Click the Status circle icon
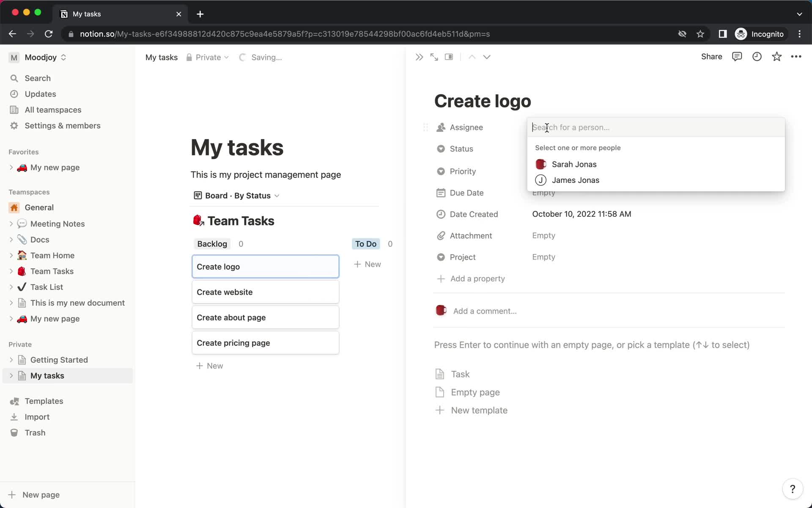Image resolution: width=812 pixels, height=508 pixels. tap(440, 148)
